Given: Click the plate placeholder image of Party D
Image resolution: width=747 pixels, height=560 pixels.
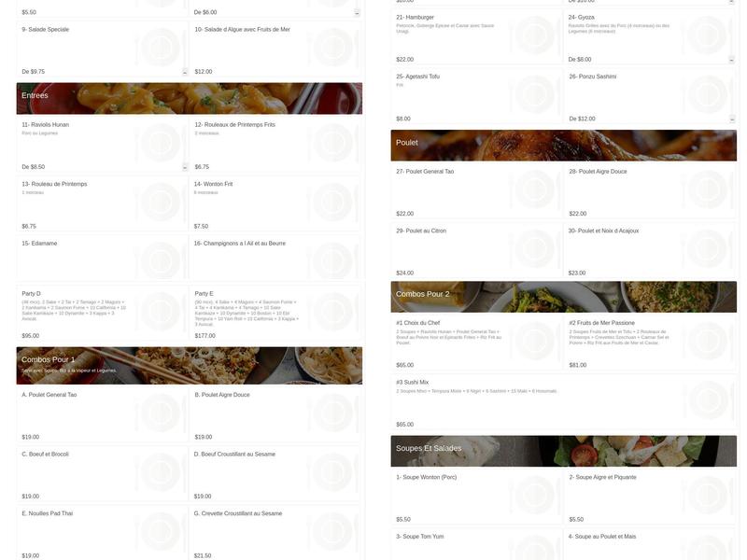Looking at the screenshot, I should tap(161, 312).
